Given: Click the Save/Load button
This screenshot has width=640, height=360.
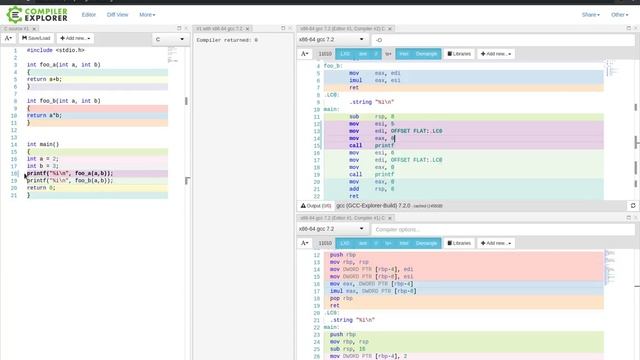Looking at the screenshot, I should coord(36,38).
